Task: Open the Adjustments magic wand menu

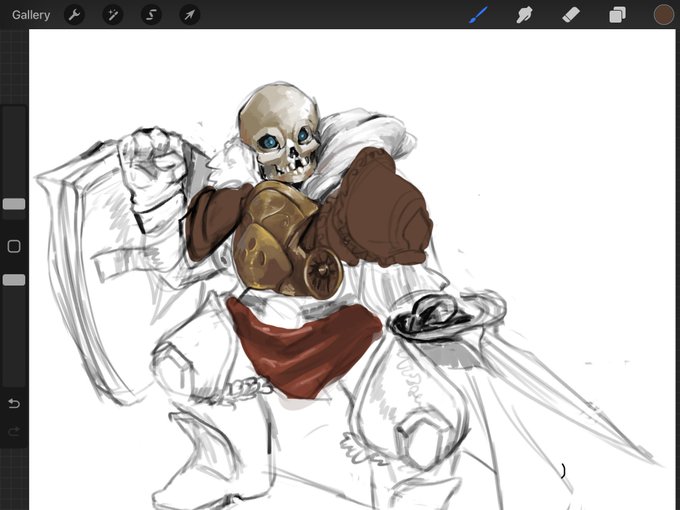Action: (x=113, y=15)
